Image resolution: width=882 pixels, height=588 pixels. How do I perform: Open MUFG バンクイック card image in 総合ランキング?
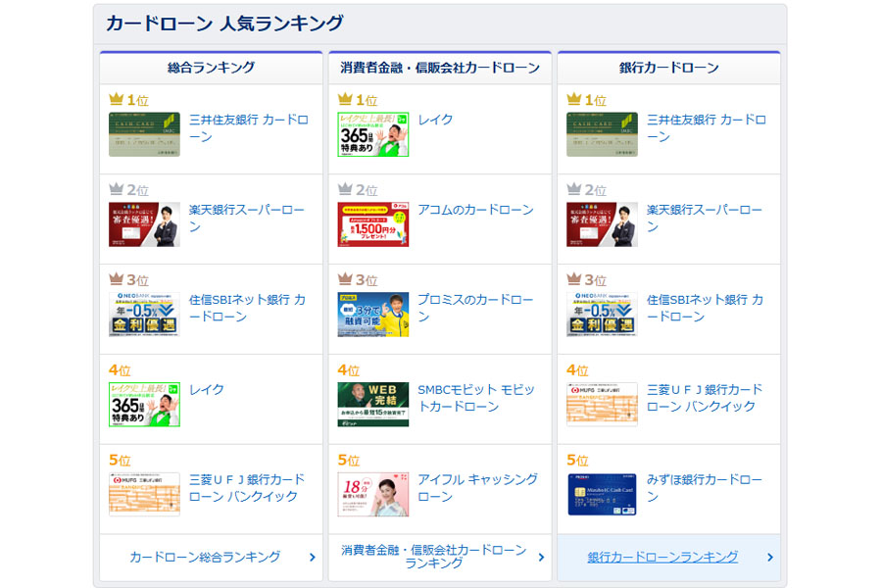[145, 495]
